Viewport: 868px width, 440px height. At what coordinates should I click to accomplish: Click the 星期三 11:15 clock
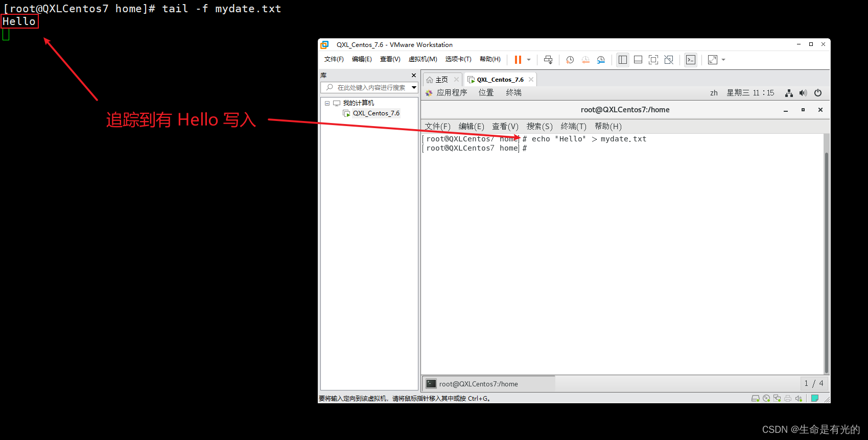point(750,93)
